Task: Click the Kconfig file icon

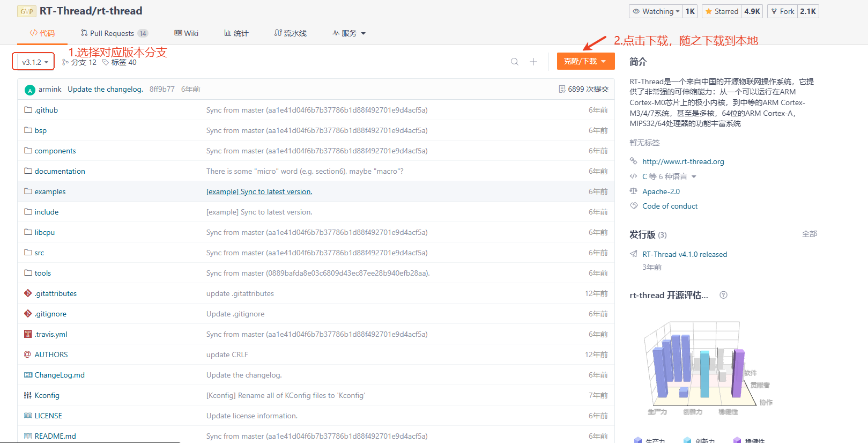Action: point(28,395)
